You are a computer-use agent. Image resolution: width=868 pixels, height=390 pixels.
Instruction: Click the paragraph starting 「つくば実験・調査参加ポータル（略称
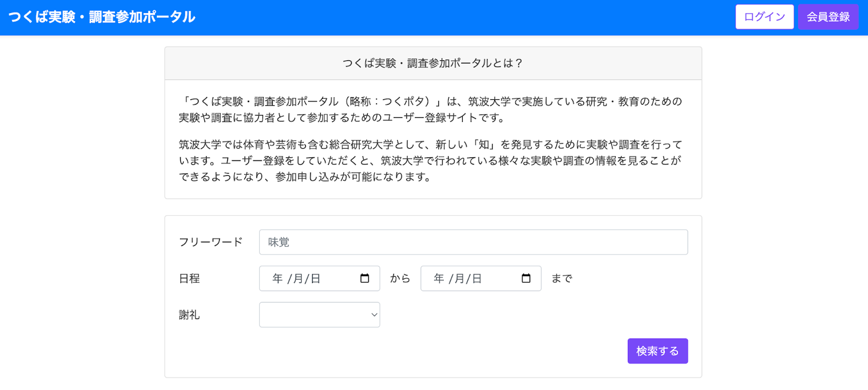(431, 110)
